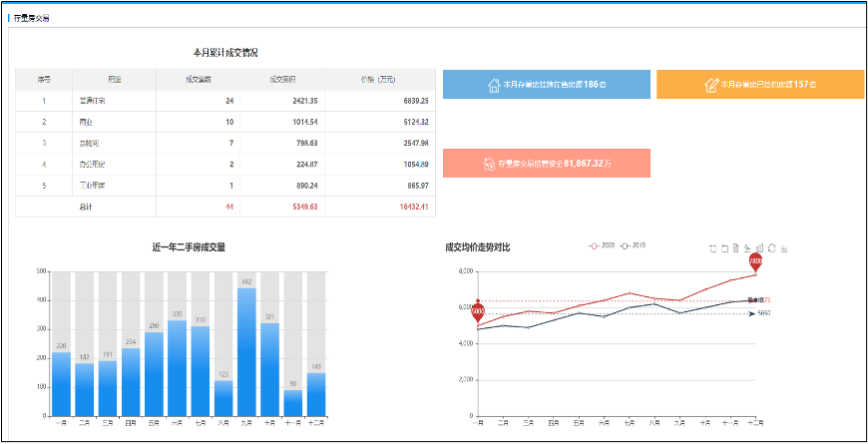The height and width of the screenshot is (444, 868).
Task: Select the 存量房交易 tab at top
Action: click(x=31, y=18)
